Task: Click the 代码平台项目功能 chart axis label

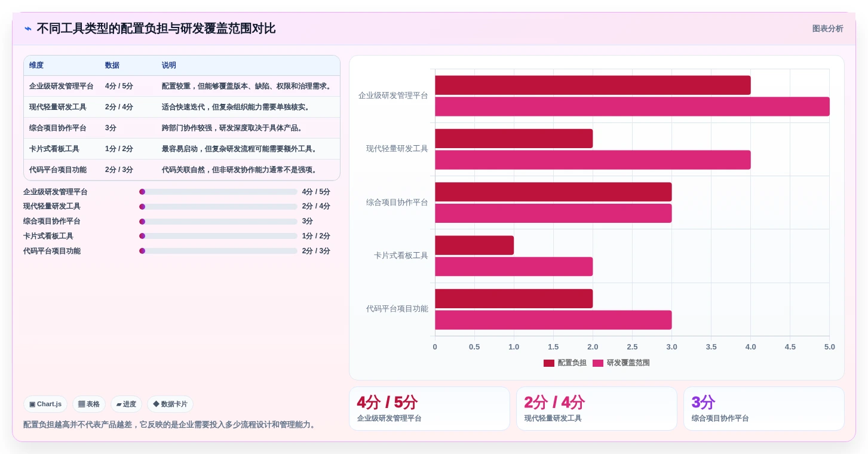Action: click(x=397, y=309)
